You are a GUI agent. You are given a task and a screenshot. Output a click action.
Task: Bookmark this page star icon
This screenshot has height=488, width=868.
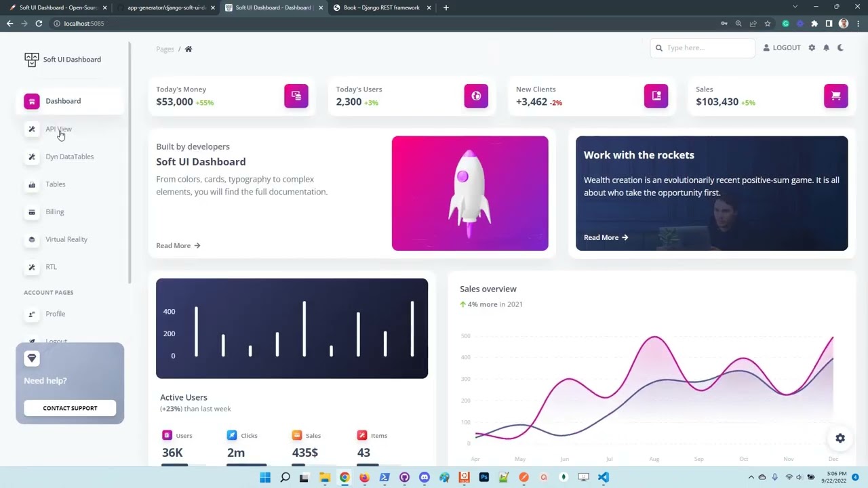768,23
